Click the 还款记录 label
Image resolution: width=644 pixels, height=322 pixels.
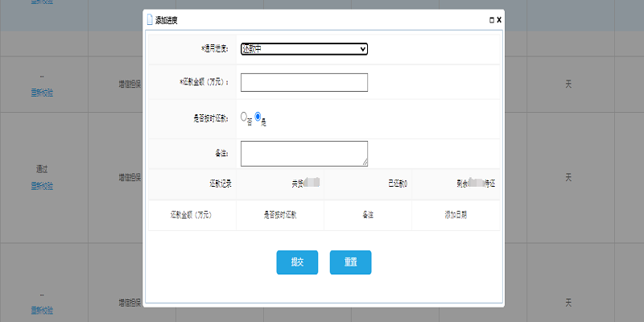[x=220, y=184]
